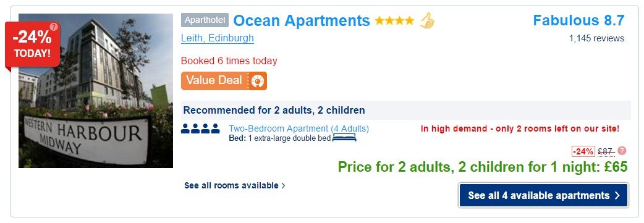The height and width of the screenshot is (223, 644).
Task: Click the question mark on the -24% badge
Action: tap(53, 27)
